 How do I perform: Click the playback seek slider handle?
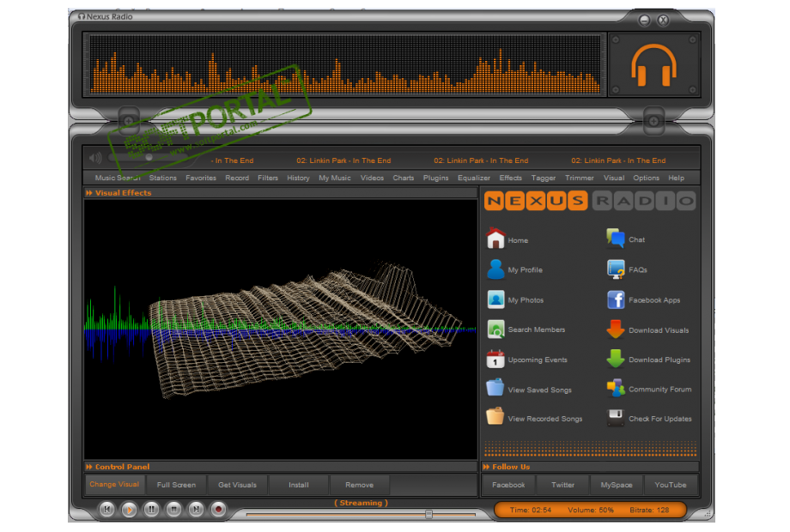[428, 514]
